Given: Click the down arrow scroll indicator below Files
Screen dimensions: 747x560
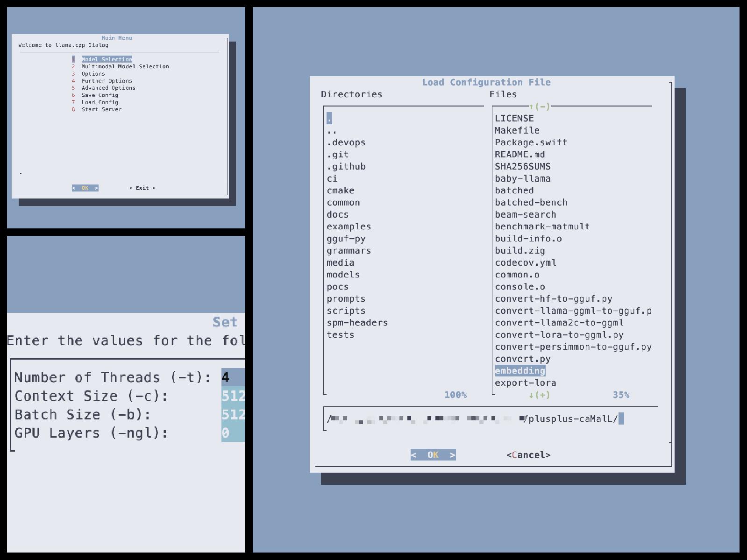Looking at the screenshot, I should pyautogui.click(x=540, y=395).
